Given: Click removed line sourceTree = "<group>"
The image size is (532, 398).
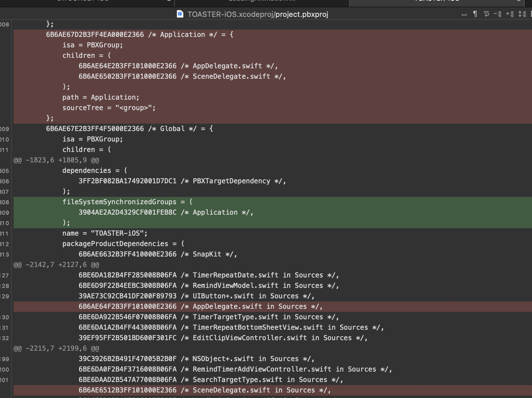Looking at the screenshot, I should (x=273, y=108).
